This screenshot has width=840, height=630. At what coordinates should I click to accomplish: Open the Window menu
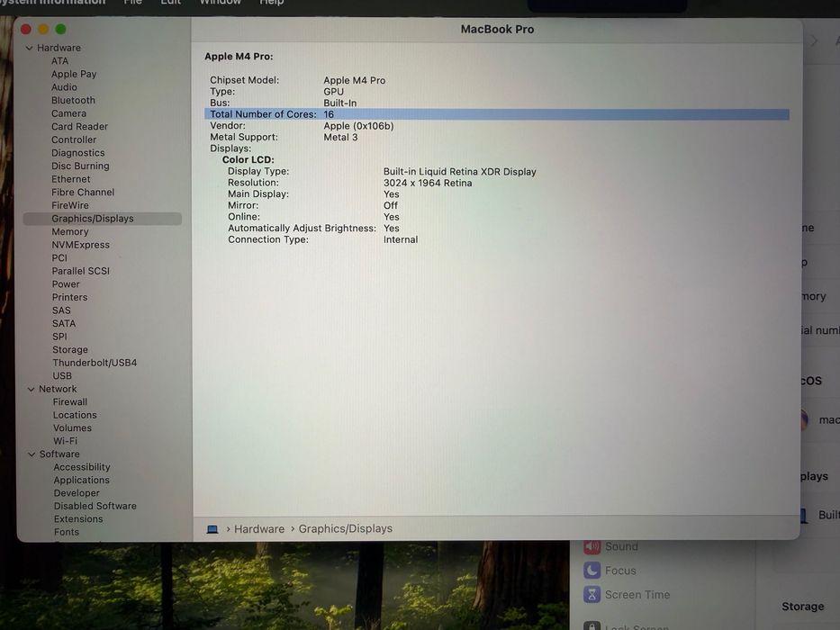[x=221, y=3]
